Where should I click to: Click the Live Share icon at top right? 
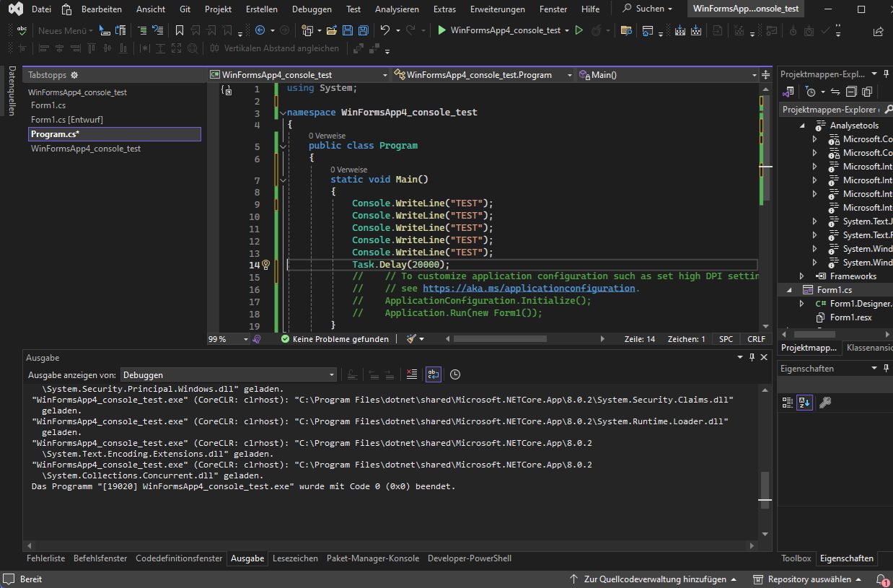878,31
